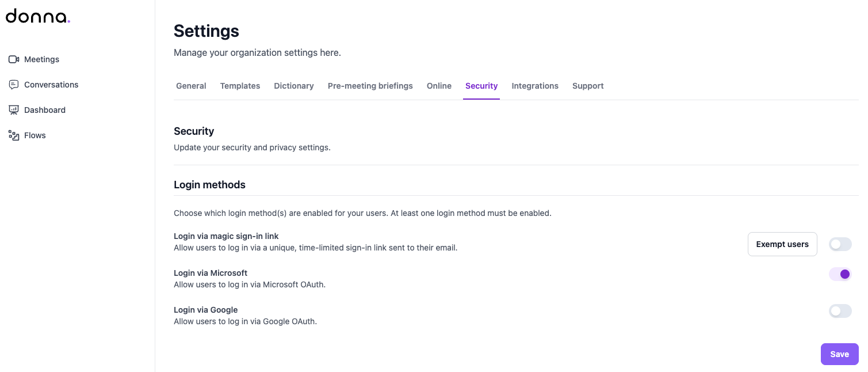Navigate to Flows in the sidebar
This screenshot has width=868, height=372.
pyautogui.click(x=35, y=135)
